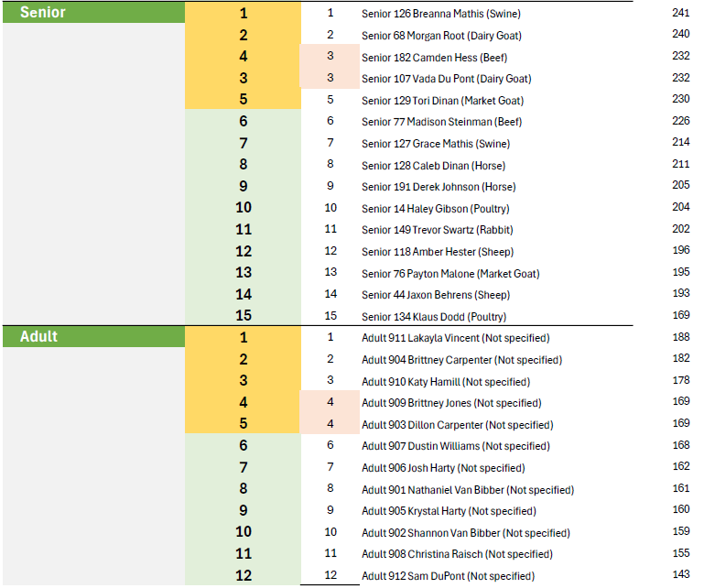Click the Senior 126 Breanna Mathis (Swine) cell

tap(441, 14)
